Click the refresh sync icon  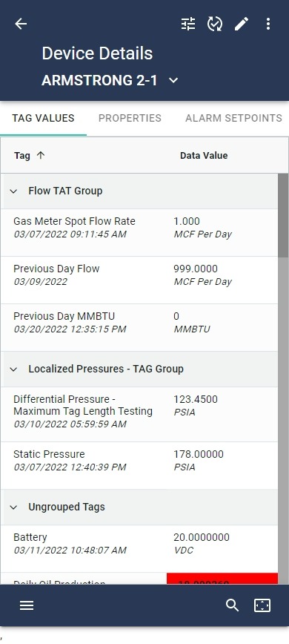214,24
